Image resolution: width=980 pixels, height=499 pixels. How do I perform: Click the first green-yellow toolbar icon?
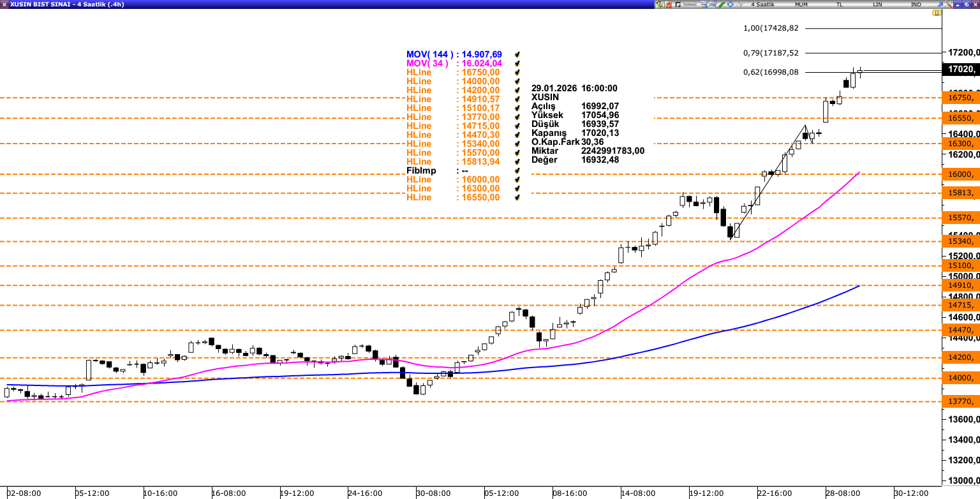pyautogui.click(x=659, y=4)
